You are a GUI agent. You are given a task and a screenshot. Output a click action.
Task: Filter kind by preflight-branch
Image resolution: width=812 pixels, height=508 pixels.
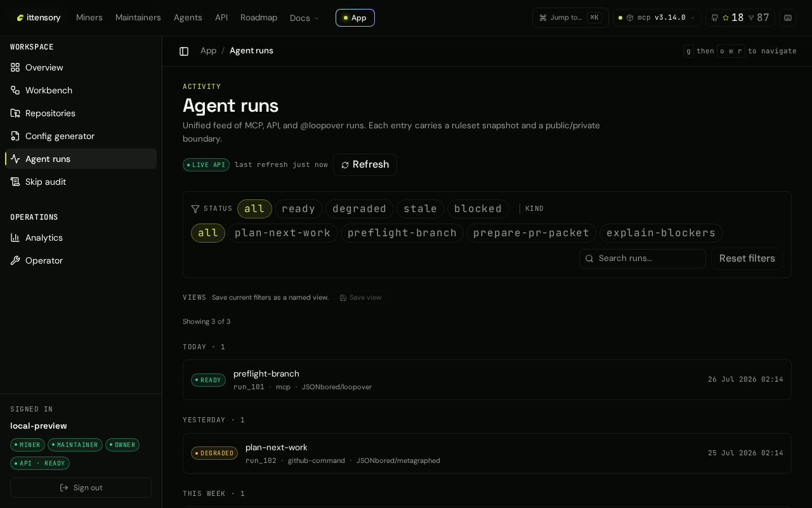click(x=402, y=233)
